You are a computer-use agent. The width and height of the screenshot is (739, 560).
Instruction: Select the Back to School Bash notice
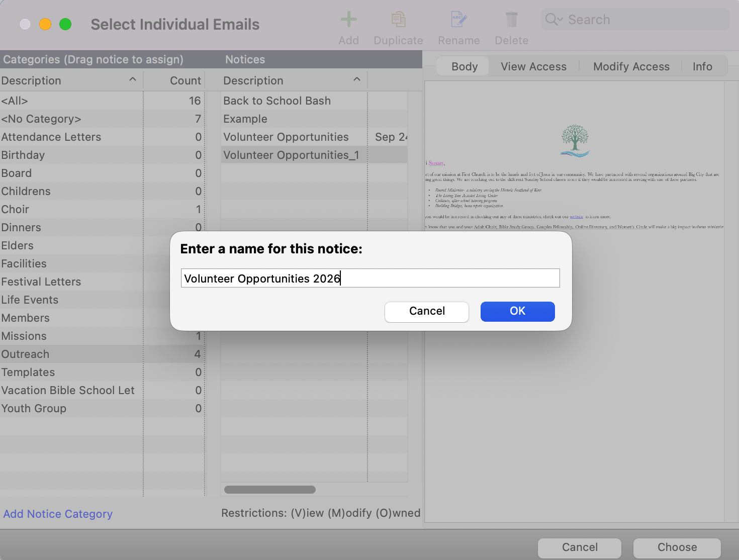[314, 101]
